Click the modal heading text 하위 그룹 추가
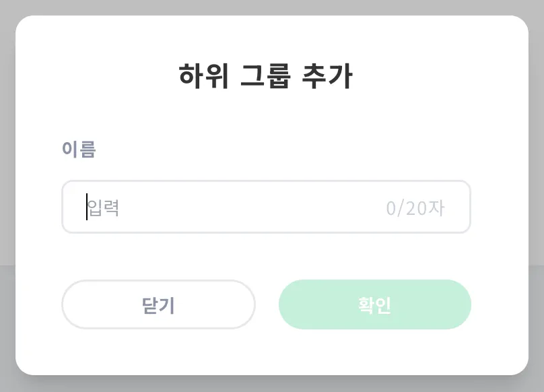The width and height of the screenshot is (544, 392). (266, 76)
